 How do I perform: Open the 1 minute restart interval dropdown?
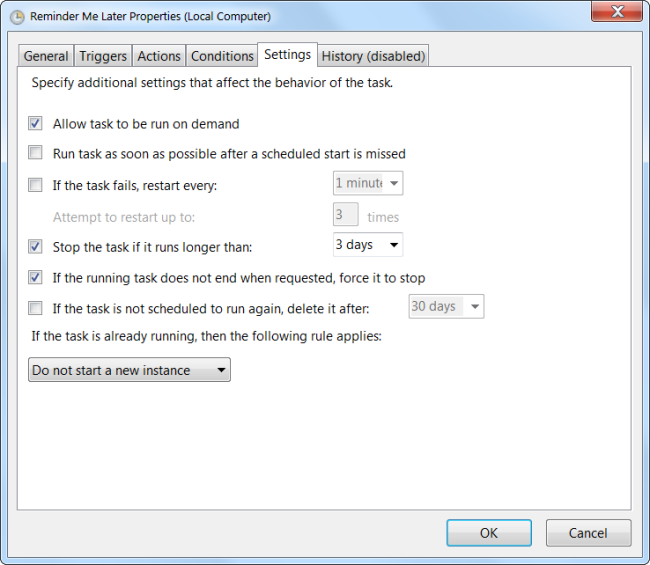click(367, 184)
